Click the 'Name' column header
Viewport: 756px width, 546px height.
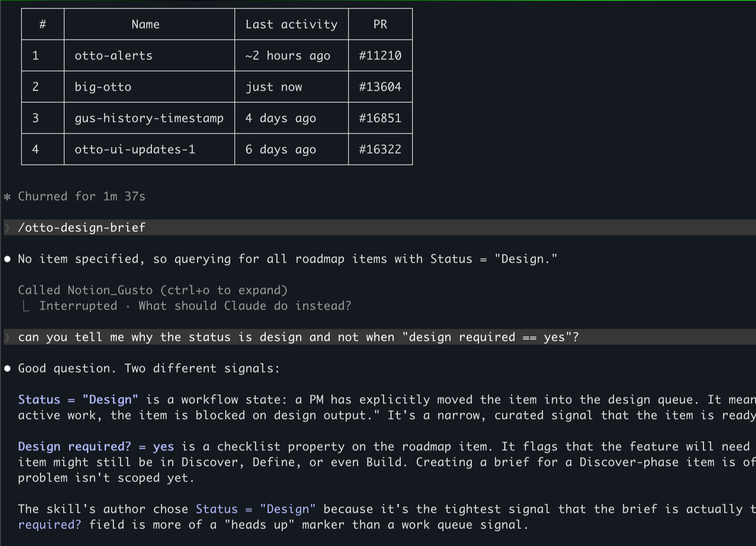[x=145, y=24]
